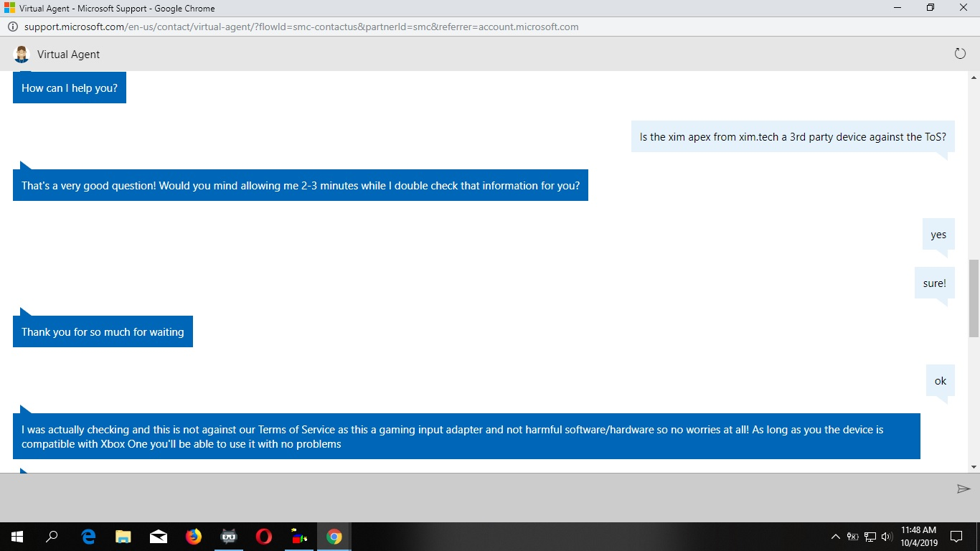Open Firefox from the taskbar
Screen dimensions: 980x551
pyautogui.click(x=194, y=536)
